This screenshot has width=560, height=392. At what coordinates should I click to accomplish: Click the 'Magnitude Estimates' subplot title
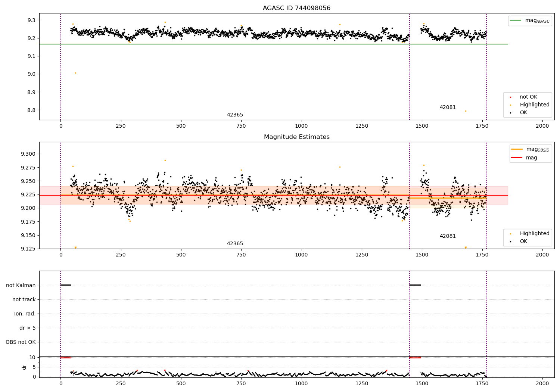[296, 137]
